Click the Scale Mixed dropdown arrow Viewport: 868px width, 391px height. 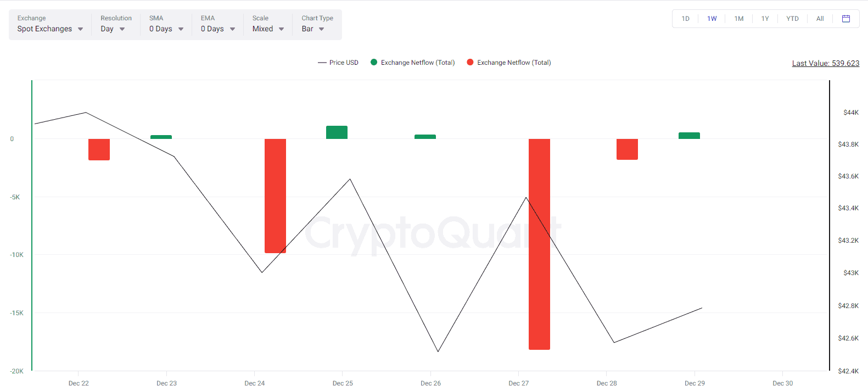click(282, 29)
